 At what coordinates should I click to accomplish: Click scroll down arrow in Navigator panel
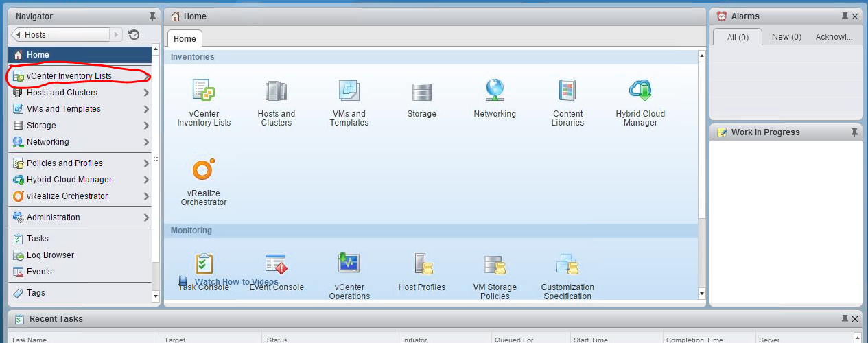point(156,298)
